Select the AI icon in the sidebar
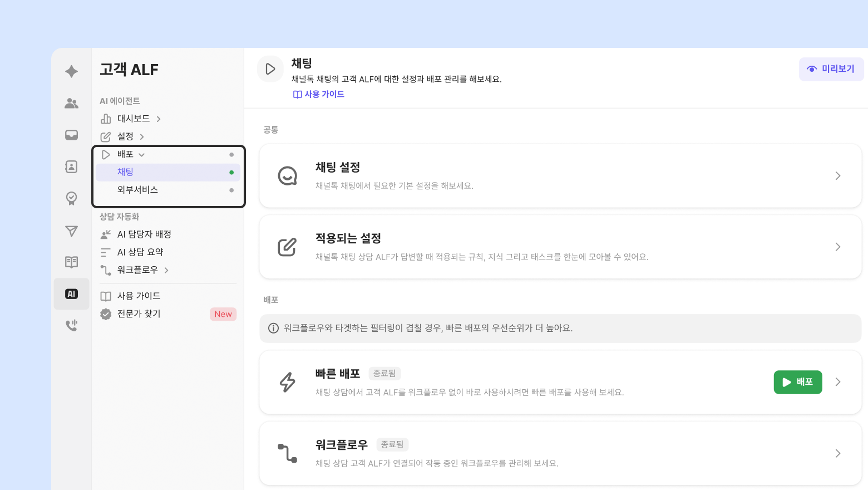868x490 pixels. [x=71, y=294]
